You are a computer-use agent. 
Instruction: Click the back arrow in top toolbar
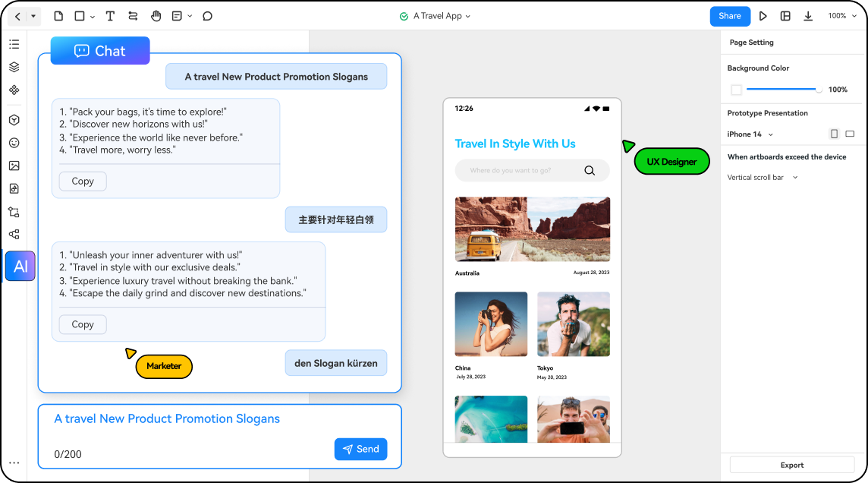coord(17,17)
